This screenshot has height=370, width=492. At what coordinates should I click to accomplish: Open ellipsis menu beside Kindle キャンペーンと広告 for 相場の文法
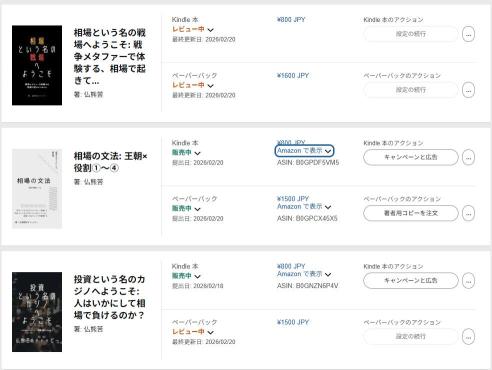[468, 157]
